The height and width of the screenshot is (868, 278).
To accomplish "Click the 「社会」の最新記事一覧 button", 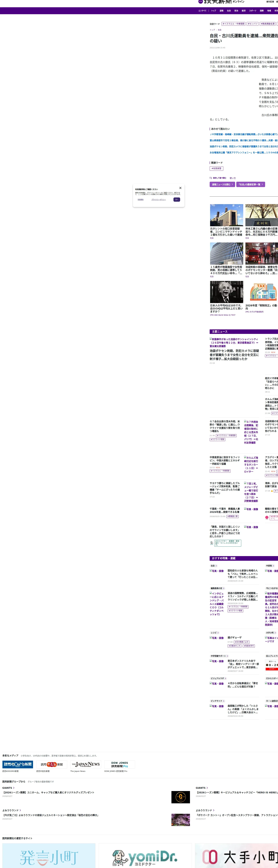I will 251,184.
